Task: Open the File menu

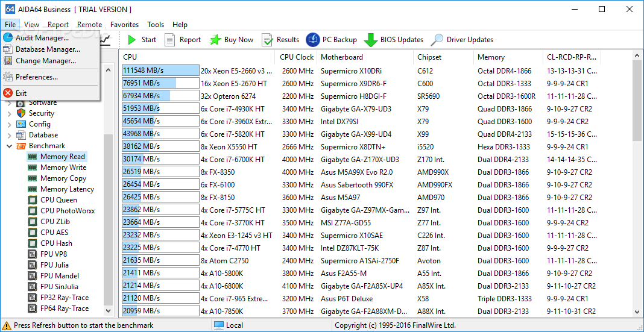Action: click(x=10, y=25)
